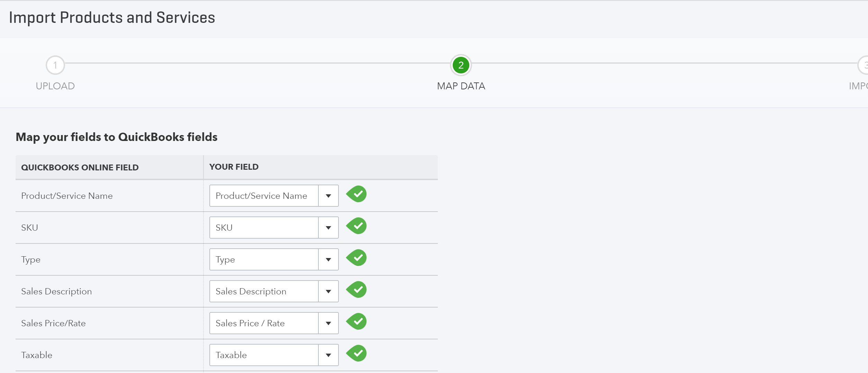The width and height of the screenshot is (868, 373).
Task: Click the SKU QuickBooks field label
Action: tap(29, 228)
